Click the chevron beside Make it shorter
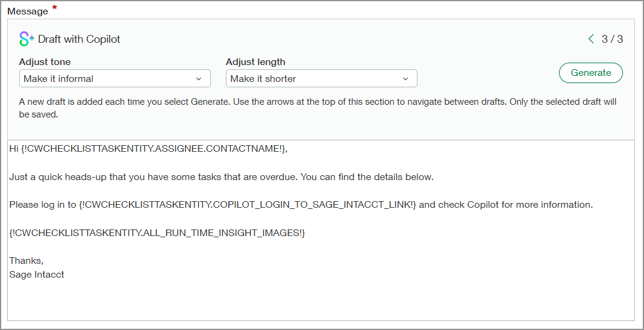This screenshot has height=330, width=644. [x=405, y=79]
